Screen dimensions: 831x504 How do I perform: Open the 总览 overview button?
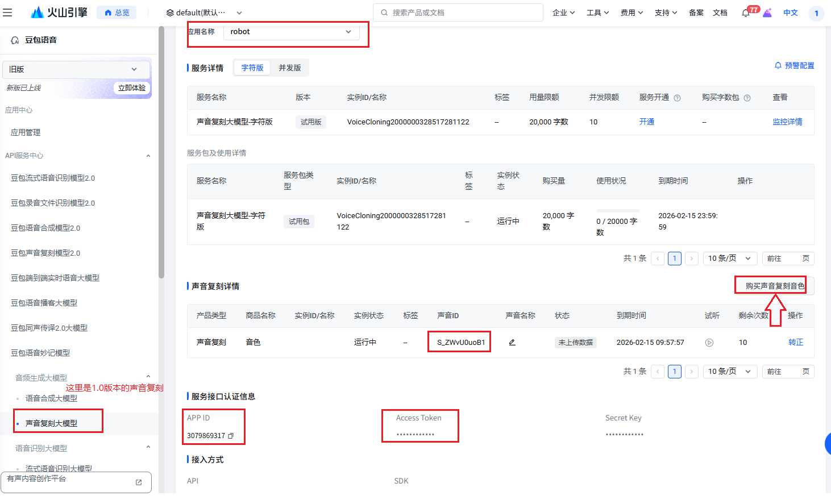click(x=117, y=13)
